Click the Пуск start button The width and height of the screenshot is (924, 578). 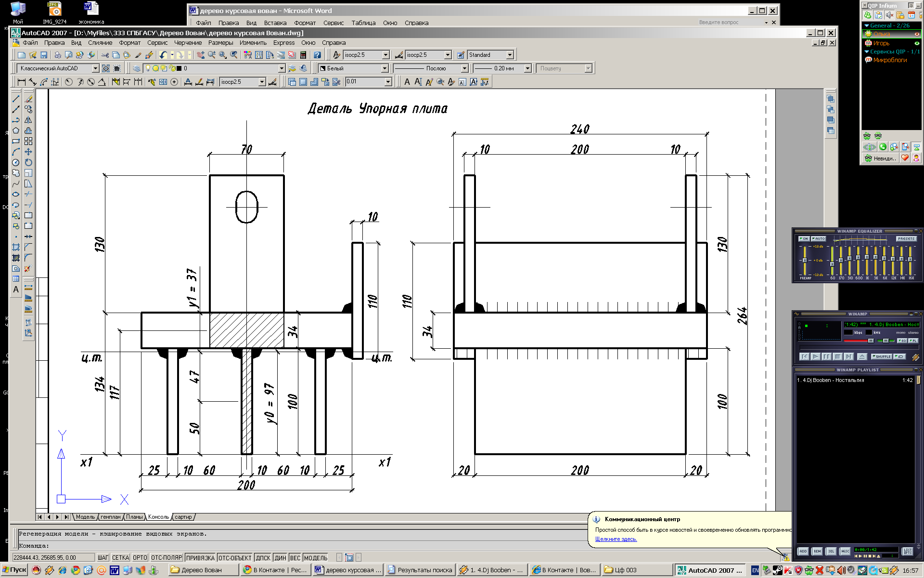click(14, 570)
